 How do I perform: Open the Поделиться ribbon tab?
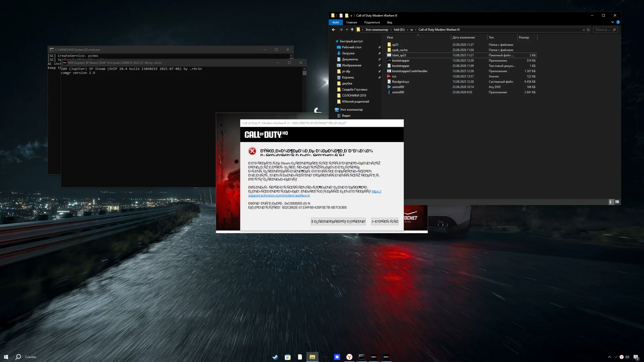coord(372,22)
